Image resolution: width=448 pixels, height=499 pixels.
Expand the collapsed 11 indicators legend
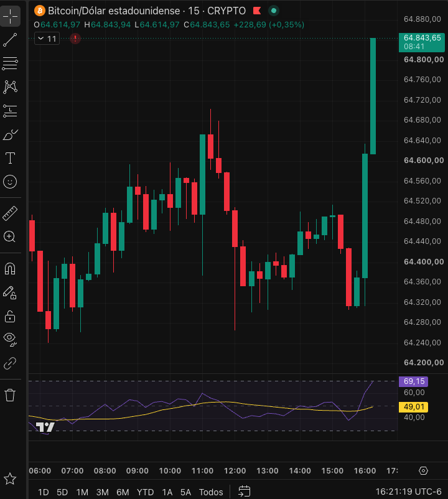(47, 39)
